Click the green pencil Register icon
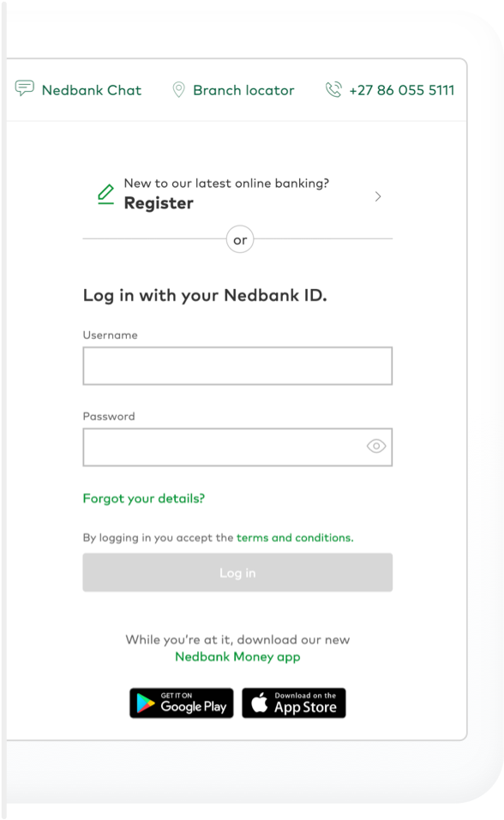Image resolution: width=504 pixels, height=820 pixels. pyautogui.click(x=104, y=193)
